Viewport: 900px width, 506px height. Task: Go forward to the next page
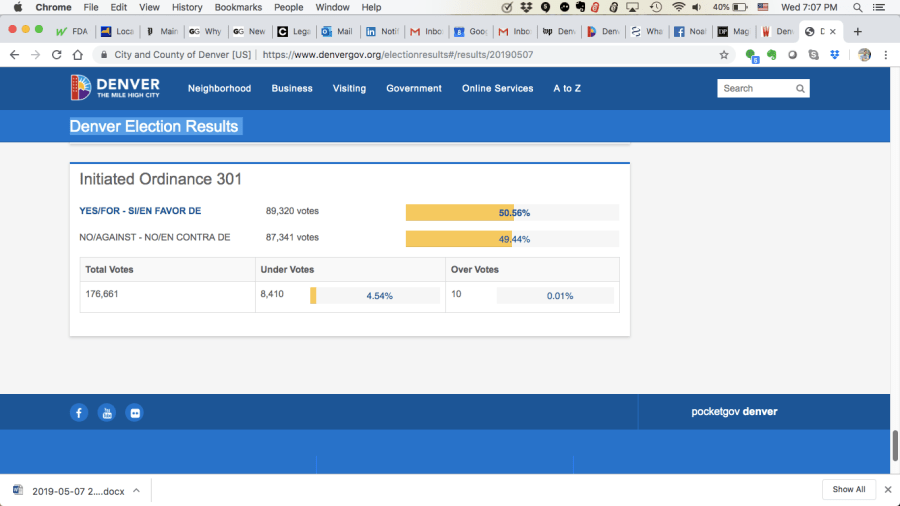click(36, 55)
